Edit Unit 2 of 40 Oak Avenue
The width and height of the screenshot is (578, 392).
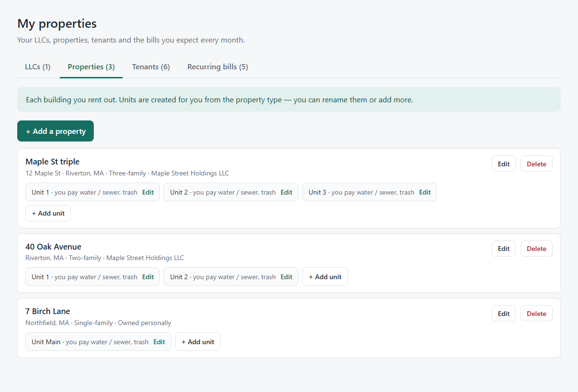click(x=286, y=277)
